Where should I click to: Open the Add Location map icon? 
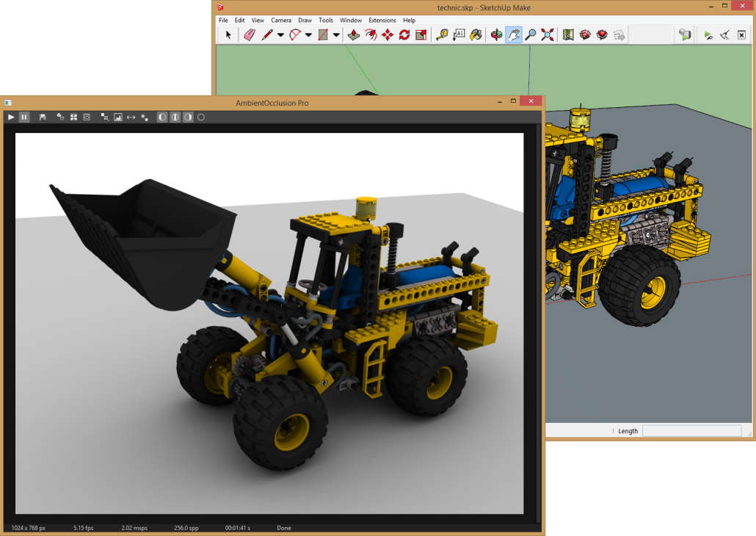click(x=568, y=35)
